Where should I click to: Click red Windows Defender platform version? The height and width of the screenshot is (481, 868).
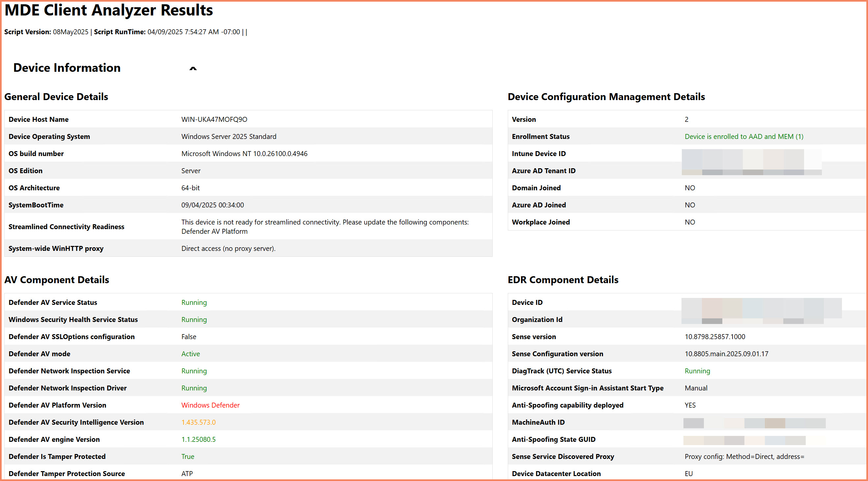click(211, 405)
